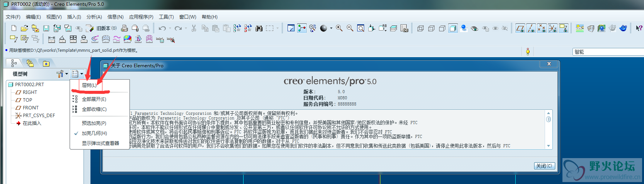Open the 分析(A) menu
The image size is (644, 184).
click(x=94, y=17)
